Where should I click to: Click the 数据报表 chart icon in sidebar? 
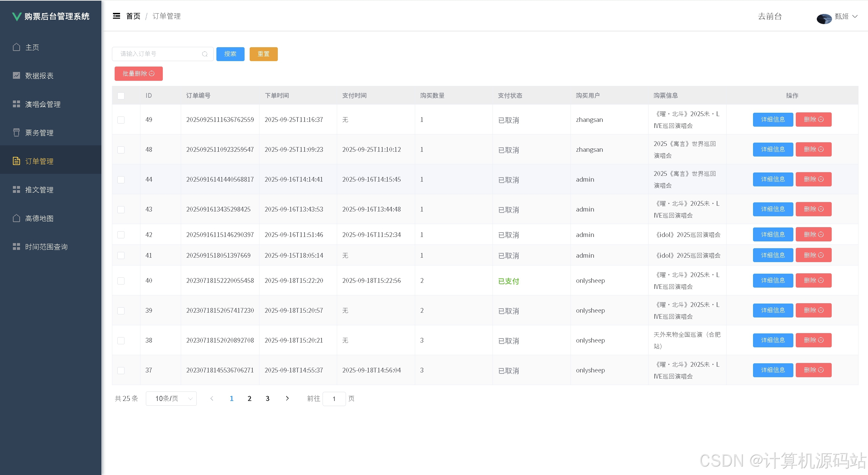(x=16, y=75)
